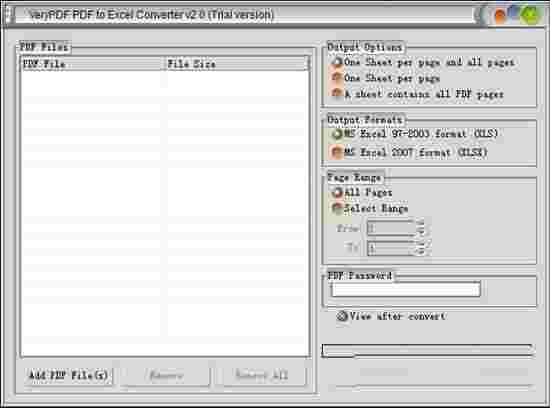Click the PDF Password input field
Viewport: 550px width, 408px height.
pos(405,290)
